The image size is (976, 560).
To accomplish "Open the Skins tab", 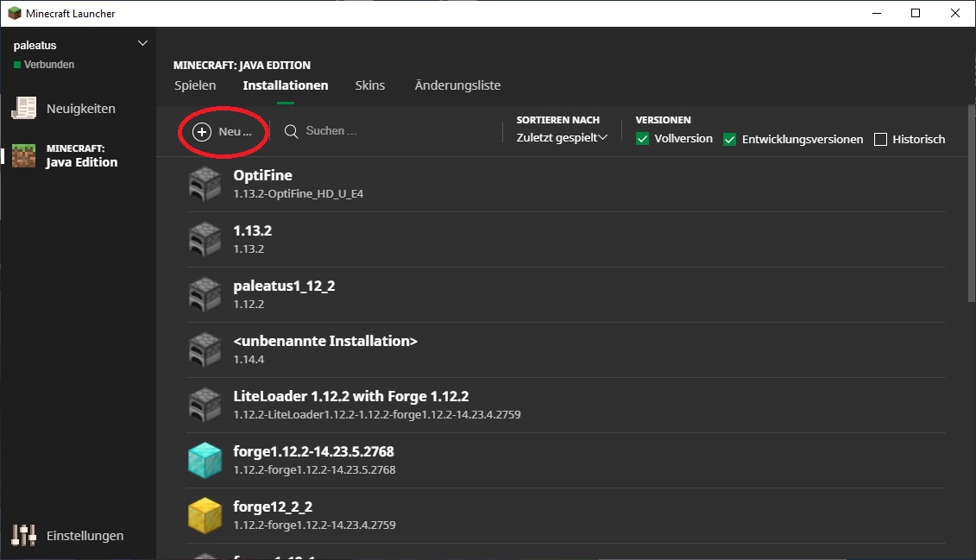I will [x=370, y=85].
